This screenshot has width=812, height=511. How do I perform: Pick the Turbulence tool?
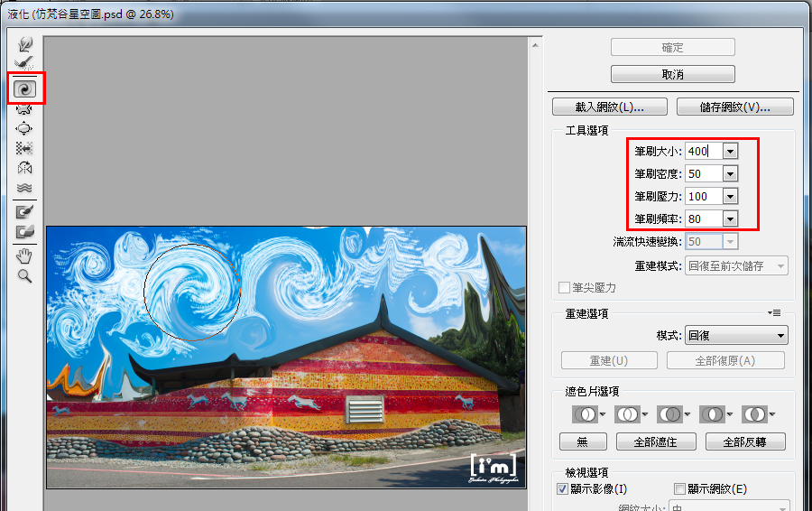coord(24,188)
